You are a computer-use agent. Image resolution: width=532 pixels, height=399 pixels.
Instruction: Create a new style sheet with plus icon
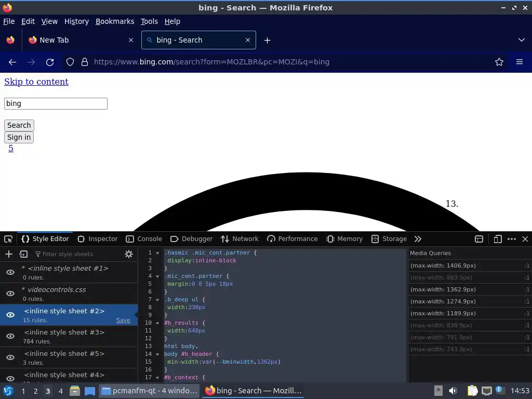click(9, 254)
